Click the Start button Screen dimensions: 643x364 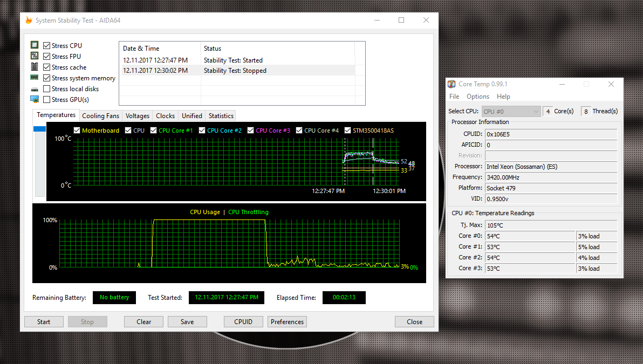[x=44, y=322]
